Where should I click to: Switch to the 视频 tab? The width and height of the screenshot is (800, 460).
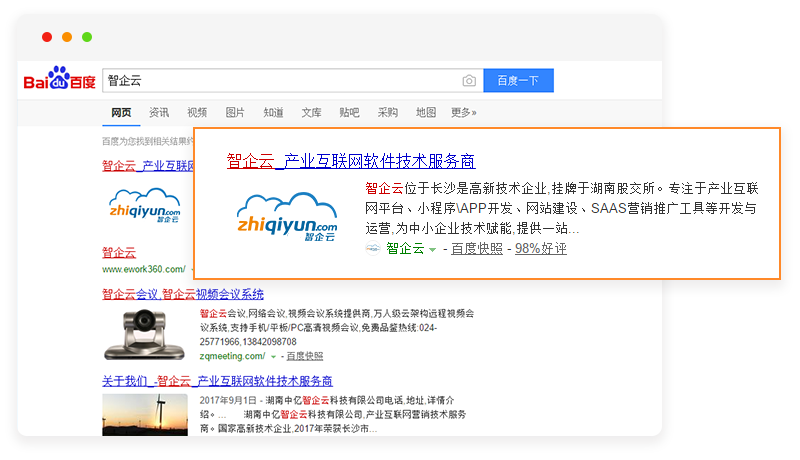tap(197, 112)
